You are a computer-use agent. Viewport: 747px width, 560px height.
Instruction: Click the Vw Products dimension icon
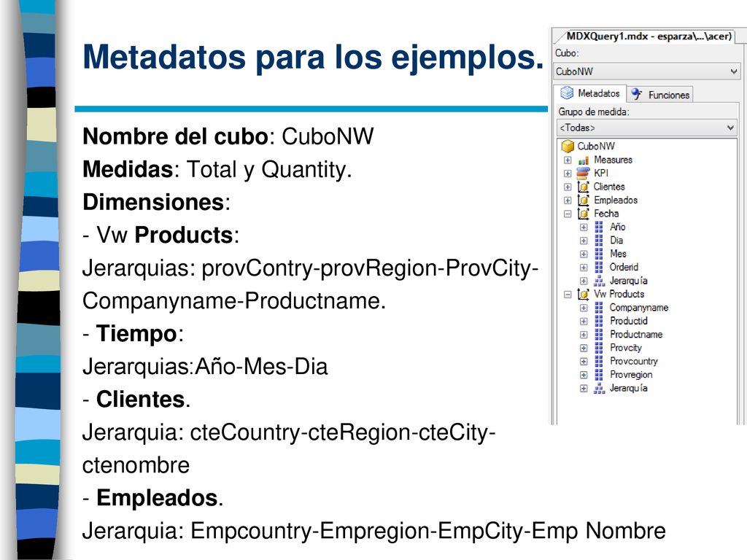tap(583, 295)
